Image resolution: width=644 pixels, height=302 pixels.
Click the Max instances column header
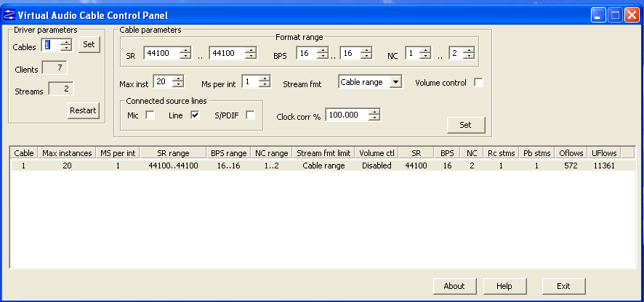tap(67, 153)
